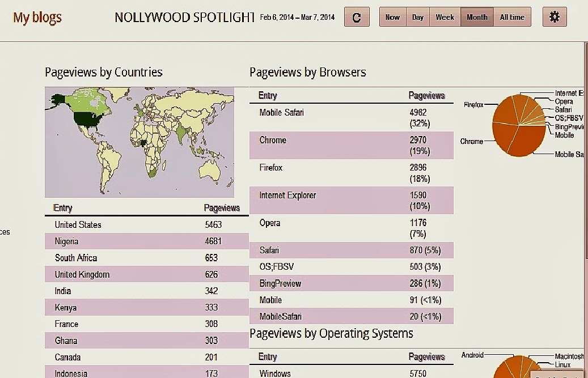Click the Windows operating system entry
The image size is (588, 378).
(275, 373)
